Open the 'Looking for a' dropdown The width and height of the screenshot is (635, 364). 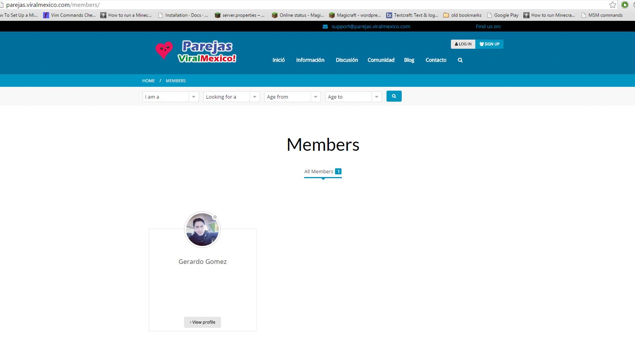click(232, 97)
